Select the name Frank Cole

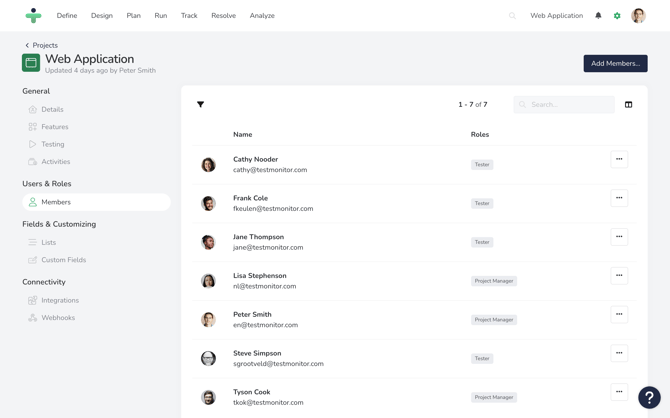pyautogui.click(x=250, y=198)
